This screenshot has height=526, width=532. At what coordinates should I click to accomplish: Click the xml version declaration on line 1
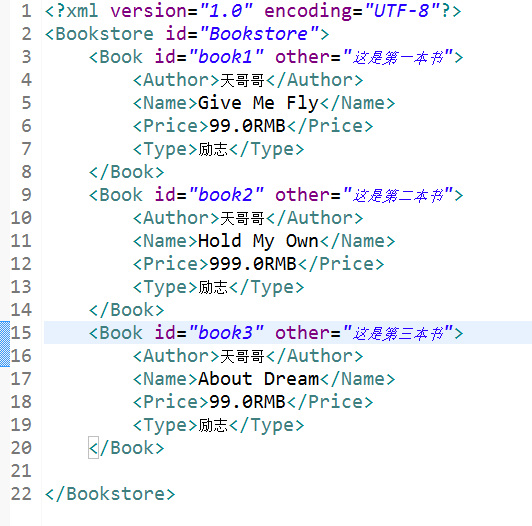tap(253, 11)
